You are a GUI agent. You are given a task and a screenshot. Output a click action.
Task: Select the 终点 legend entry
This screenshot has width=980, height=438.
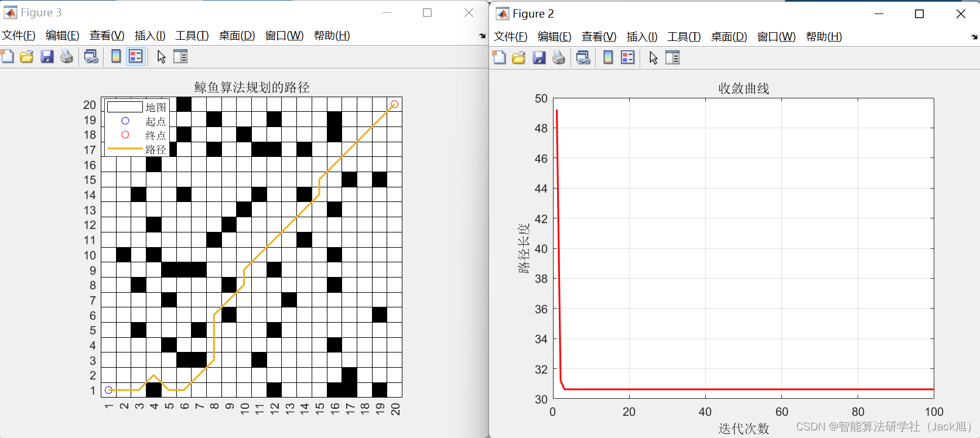click(137, 135)
